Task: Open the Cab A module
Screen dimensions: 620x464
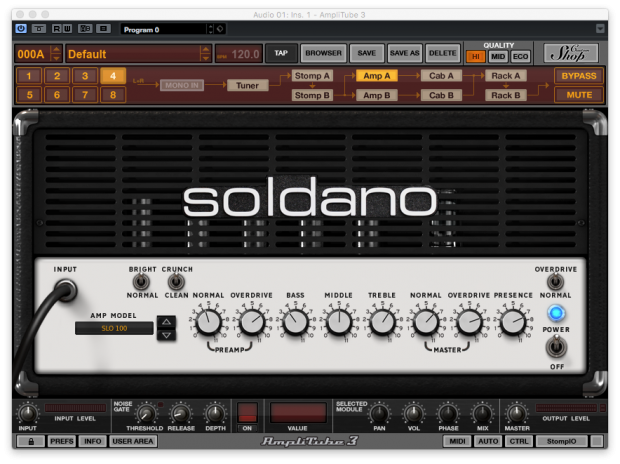Action: click(441, 76)
